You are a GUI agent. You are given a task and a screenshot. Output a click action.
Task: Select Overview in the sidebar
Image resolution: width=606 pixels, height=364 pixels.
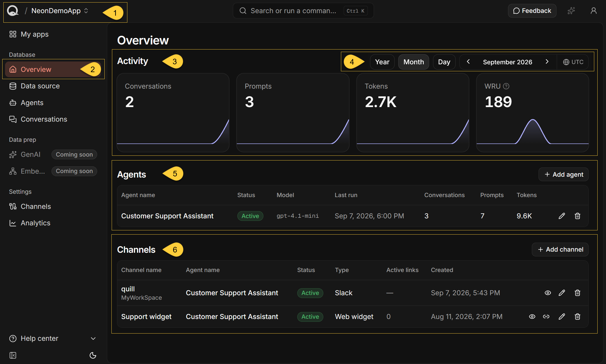click(53, 69)
